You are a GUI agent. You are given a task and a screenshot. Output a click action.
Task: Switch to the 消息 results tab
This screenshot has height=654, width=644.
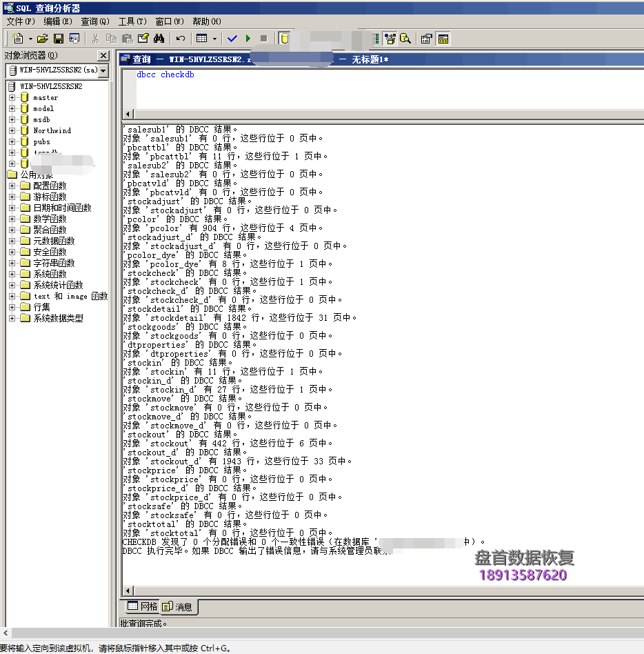click(178, 606)
